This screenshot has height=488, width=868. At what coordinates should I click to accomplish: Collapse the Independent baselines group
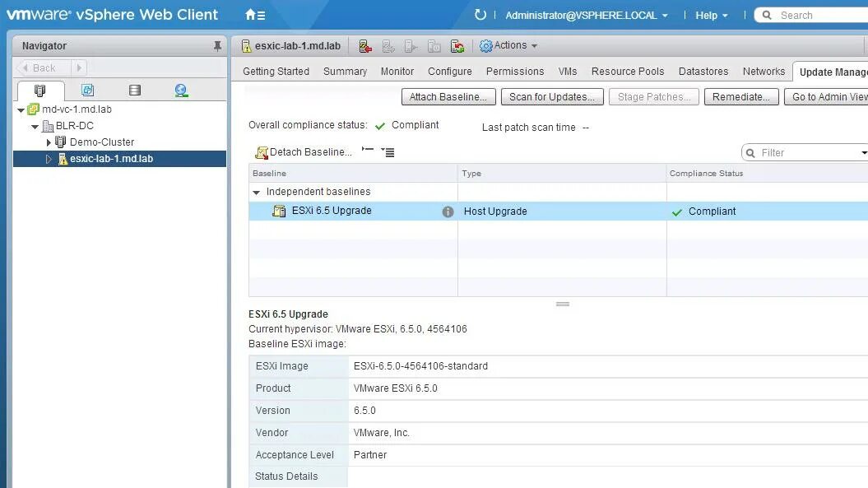point(256,192)
